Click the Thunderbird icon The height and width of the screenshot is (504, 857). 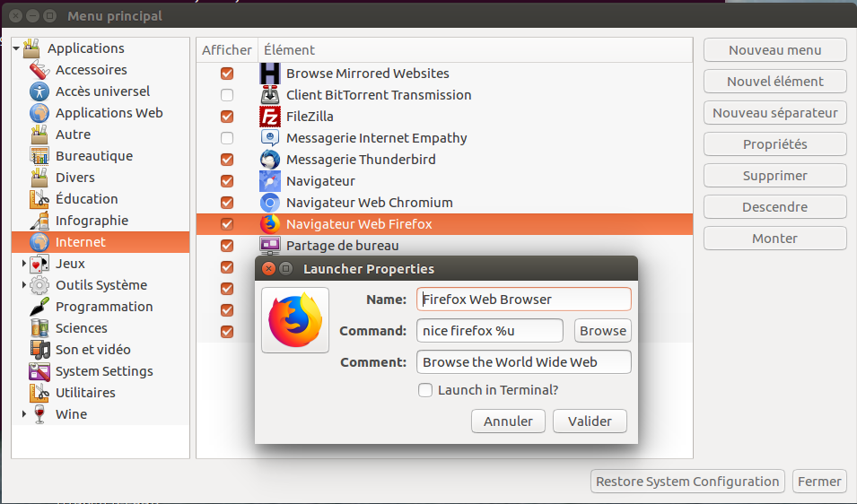pyautogui.click(x=269, y=160)
